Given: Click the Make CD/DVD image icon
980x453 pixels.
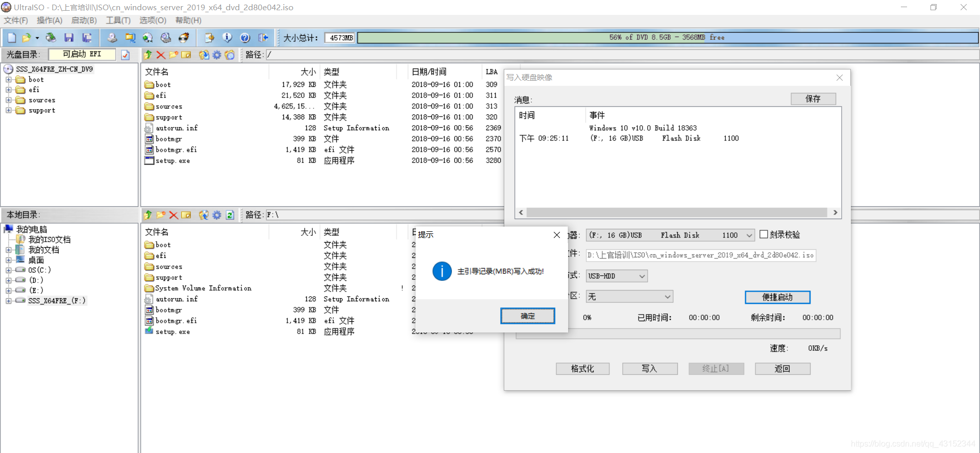Looking at the screenshot, I should click(112, 38).
